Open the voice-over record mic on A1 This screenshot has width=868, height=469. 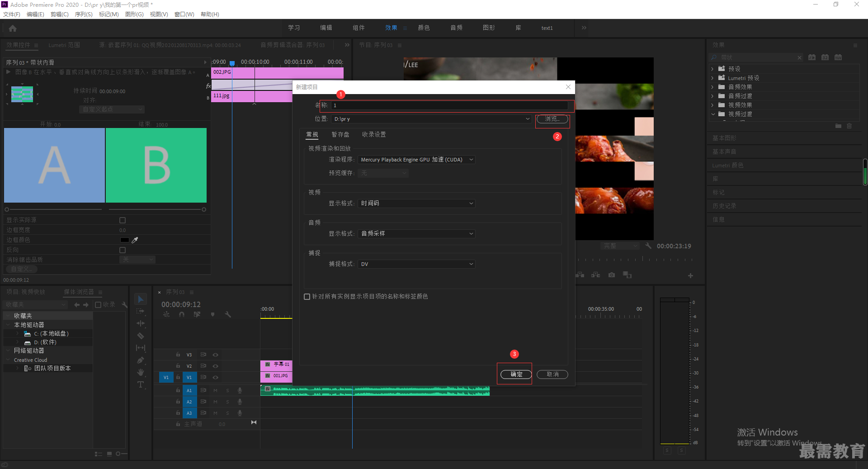point(240,390)
